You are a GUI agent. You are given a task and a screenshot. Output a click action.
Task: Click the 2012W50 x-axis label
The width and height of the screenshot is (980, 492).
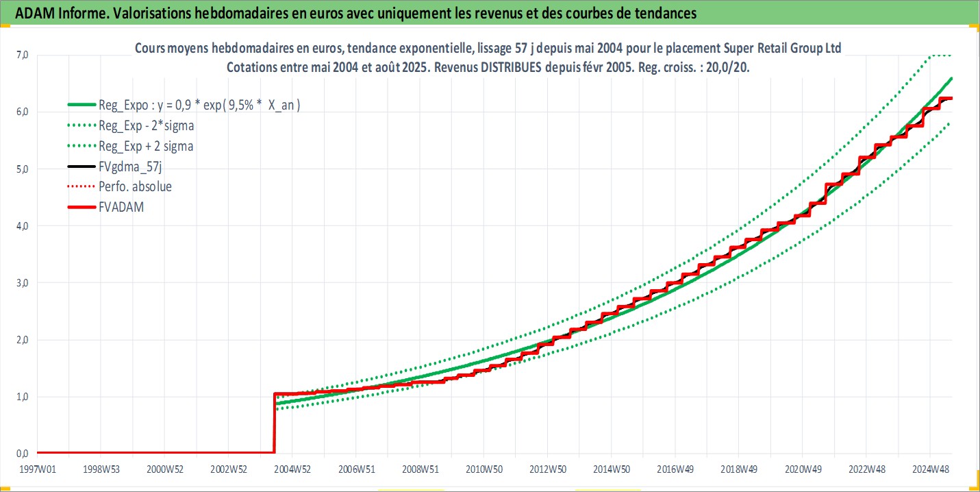(x=547, y=469)
